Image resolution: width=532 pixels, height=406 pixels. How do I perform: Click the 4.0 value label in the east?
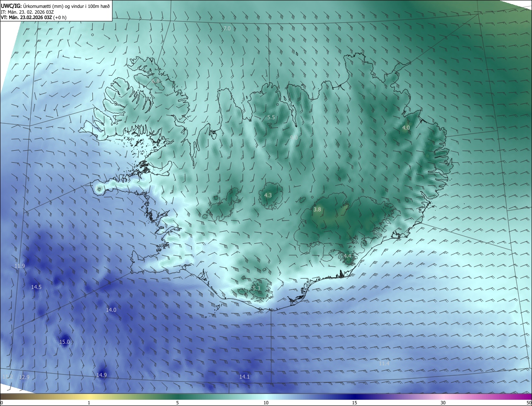(x=406, y=128)
